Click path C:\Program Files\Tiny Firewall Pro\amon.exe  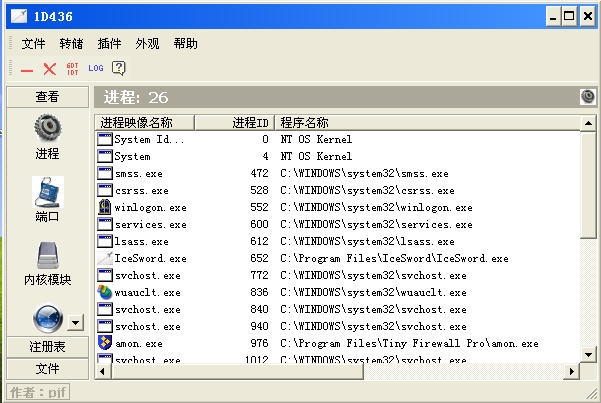pos(409,343)
